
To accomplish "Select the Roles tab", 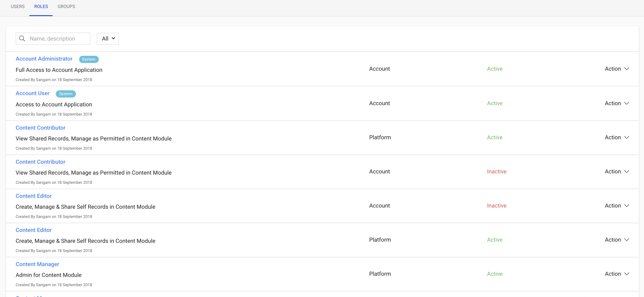I will tap(41, 6).
